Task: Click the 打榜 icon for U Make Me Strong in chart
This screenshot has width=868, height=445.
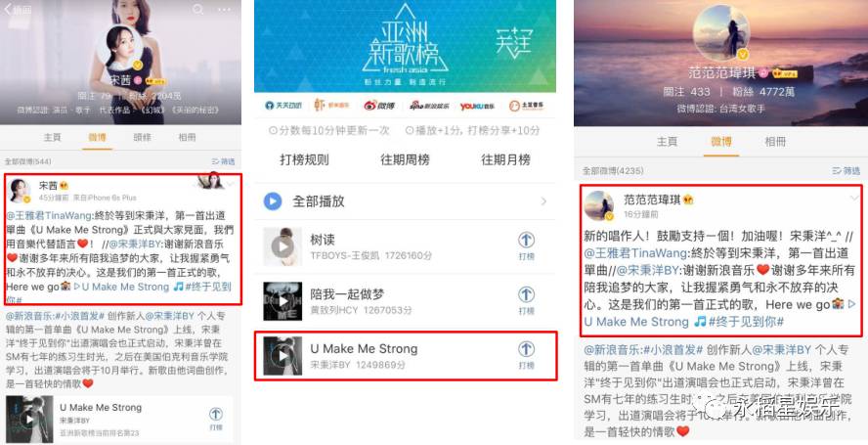Action: click(x=526, y=349)
